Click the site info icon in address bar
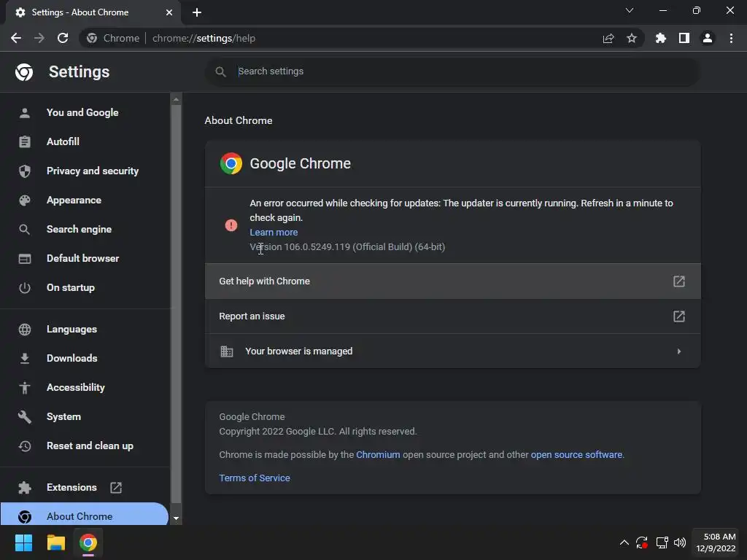The image size is (747, 560). point(92,38)
